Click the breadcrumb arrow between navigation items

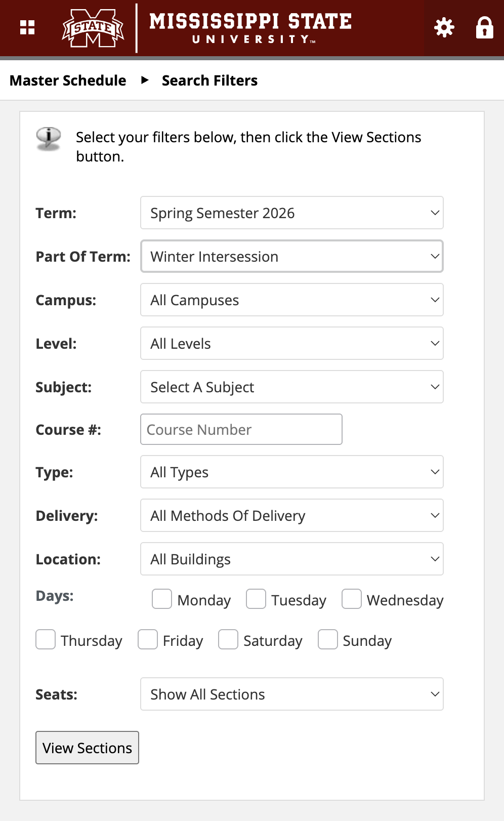145,80
